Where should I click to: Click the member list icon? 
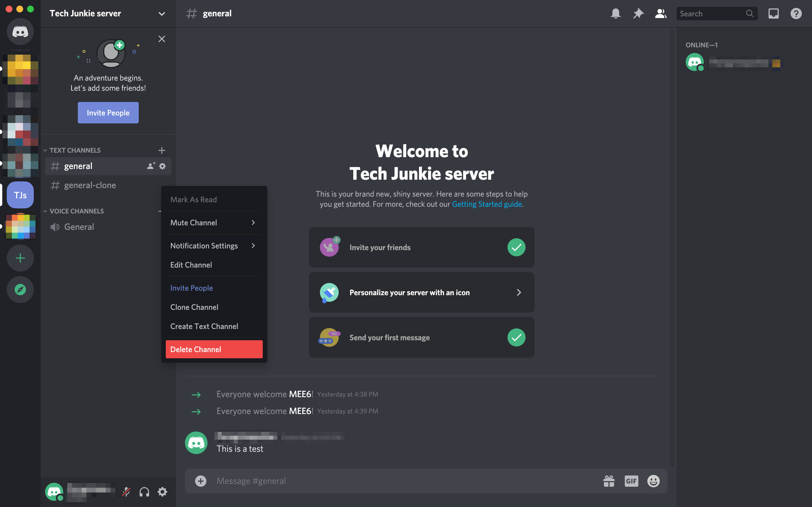[x=660, y=13]
